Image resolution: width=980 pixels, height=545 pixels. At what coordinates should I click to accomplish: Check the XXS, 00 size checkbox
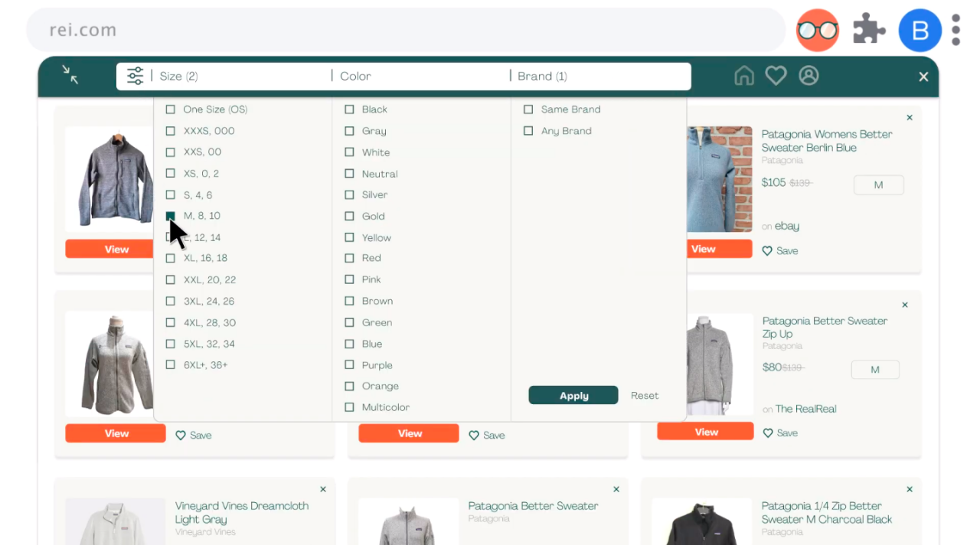171,152
